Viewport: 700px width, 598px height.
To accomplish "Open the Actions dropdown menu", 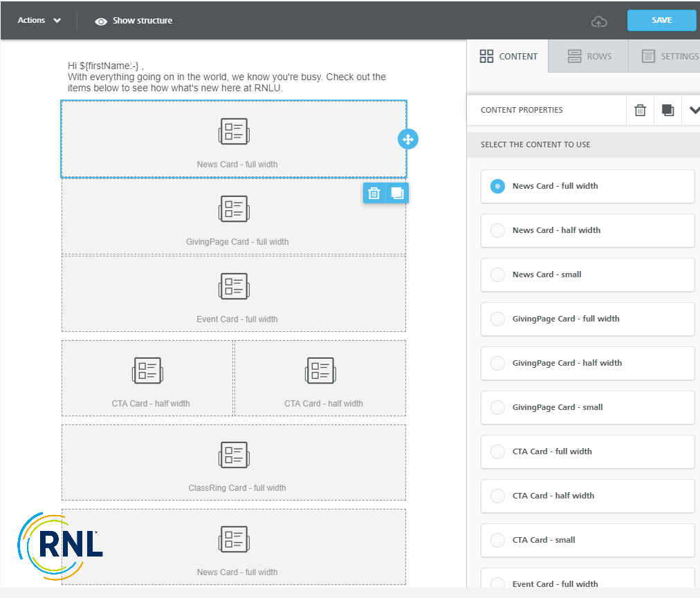I will tap(39, 21).
